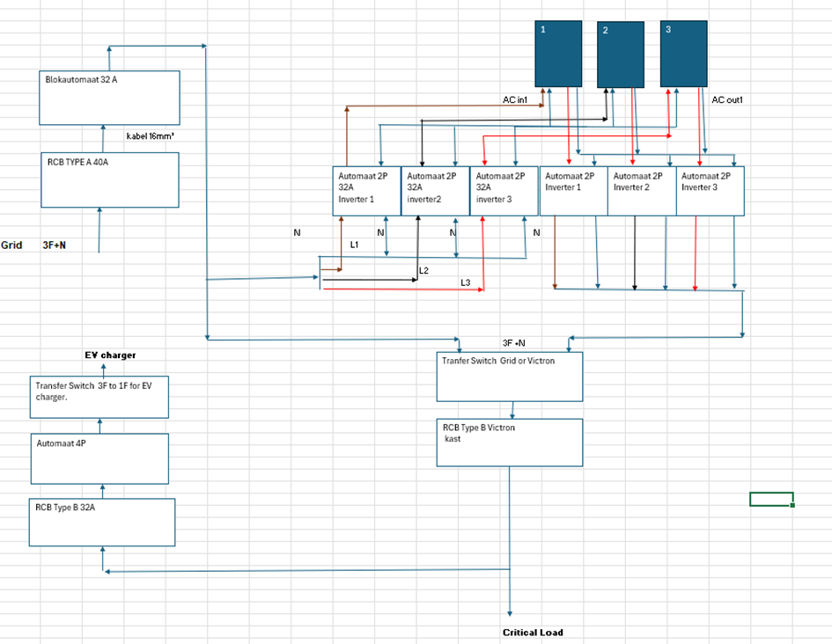Click the L2 phase label
This screenshot has width=832, height=644.
point(423,271)
